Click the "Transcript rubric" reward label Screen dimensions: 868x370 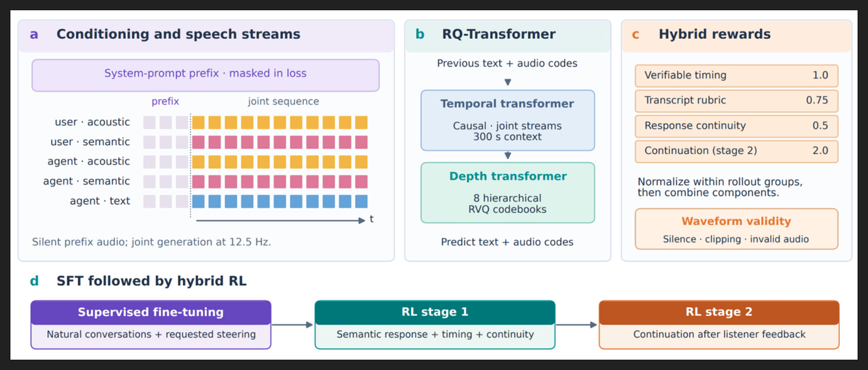point(685,100)
